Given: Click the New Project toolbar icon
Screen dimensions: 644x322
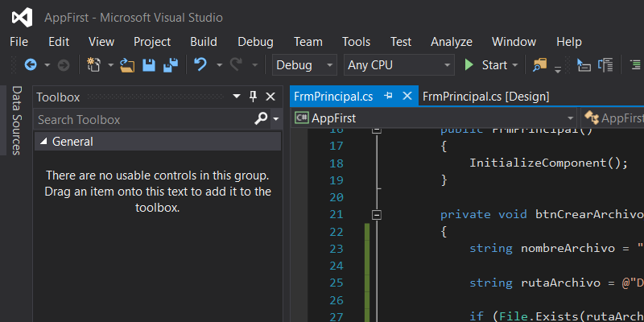Looking at the screenshot, I should coord(94,65).
